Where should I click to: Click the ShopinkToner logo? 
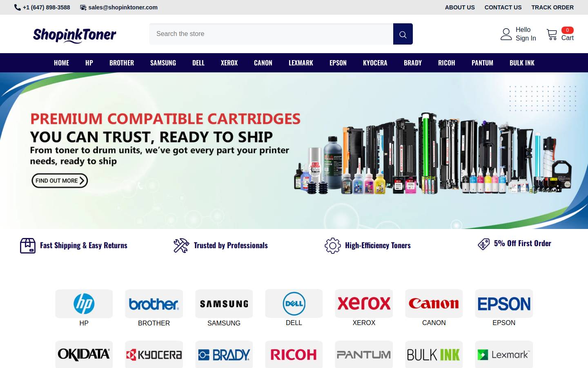pyautogui.click(x=75, y=35)
